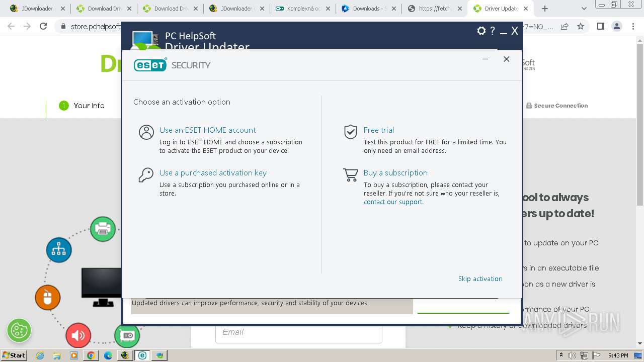Open Internet Explorer from the taskbar
The width and height of the screenshot is (644, 362).
click(x=40, y=355)
